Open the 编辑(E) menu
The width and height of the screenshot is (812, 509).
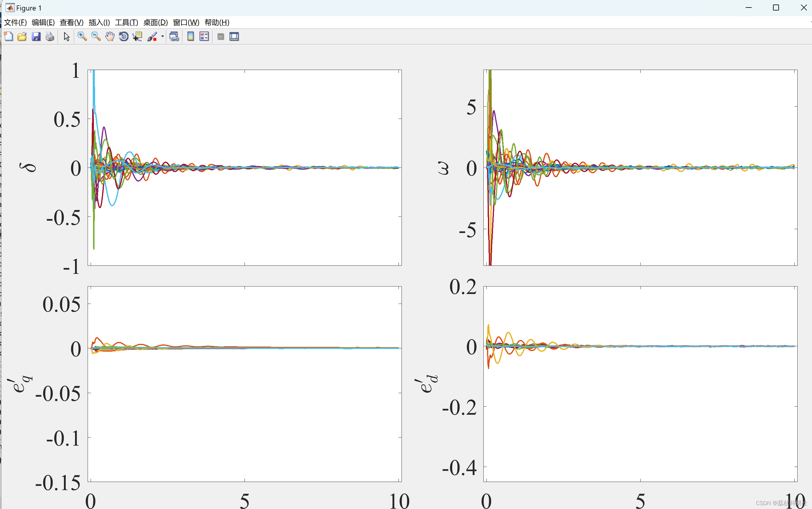point(43,23)
